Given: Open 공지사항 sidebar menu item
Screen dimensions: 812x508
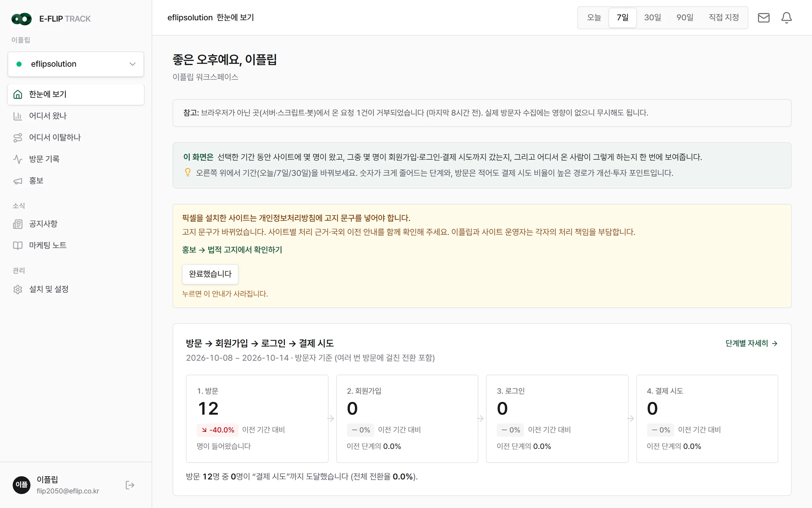Looking at the screenshot, I should click(76, 224).
